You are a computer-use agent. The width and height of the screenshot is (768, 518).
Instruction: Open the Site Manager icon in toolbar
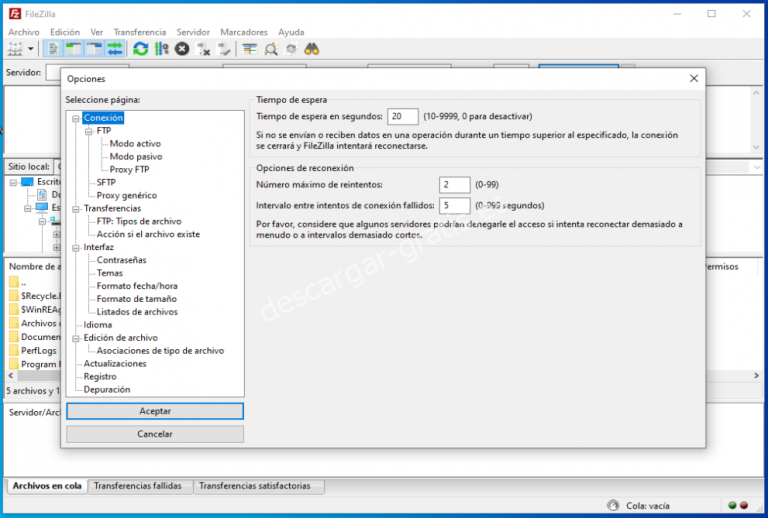pos(15,49)
